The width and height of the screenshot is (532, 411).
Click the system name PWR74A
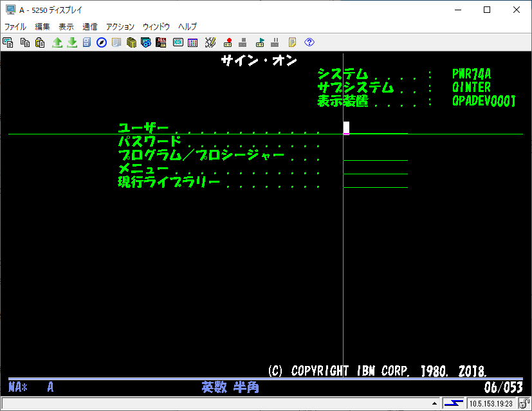click(x=472, y=74)
